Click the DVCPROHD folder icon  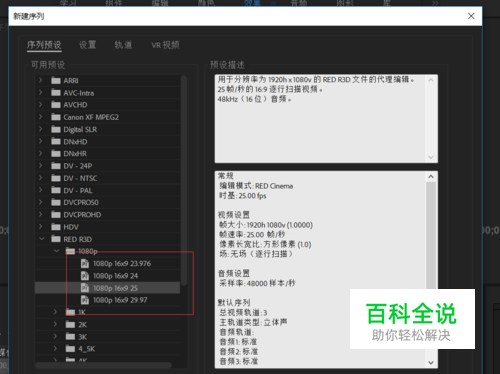point(56,215)
